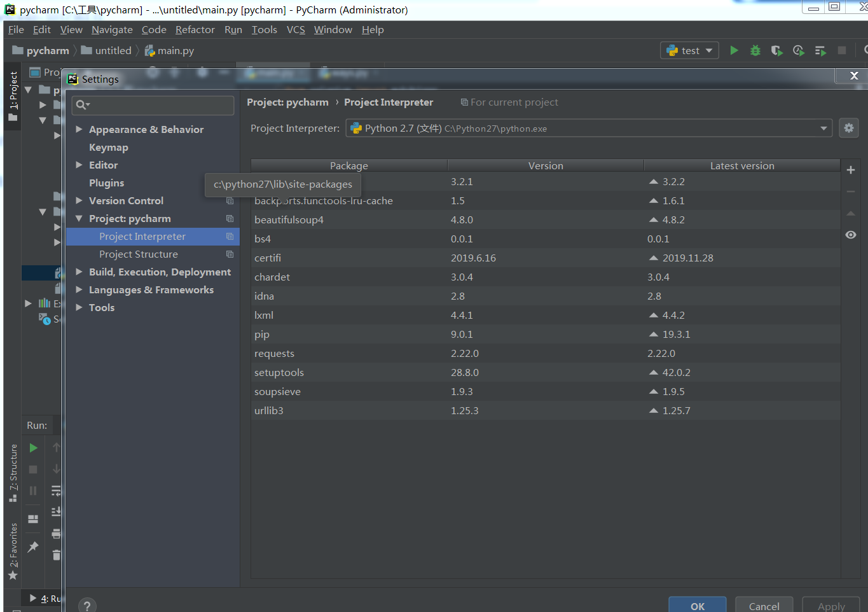868x612 pixels.
Task: Expand the Version Control settings section
Action: [x=79, y=200]
